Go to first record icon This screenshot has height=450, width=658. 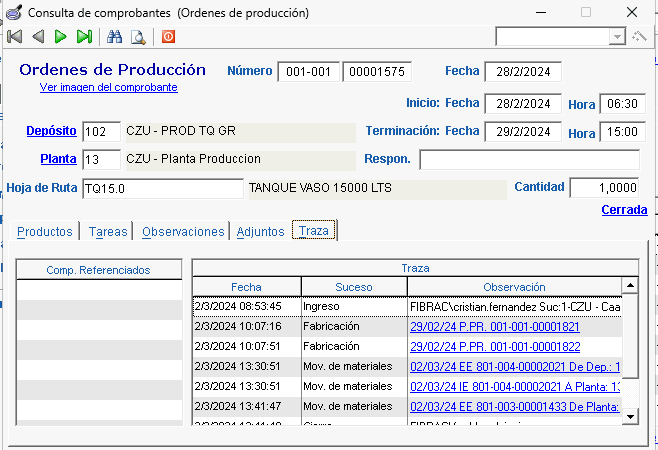click(14, 37)
